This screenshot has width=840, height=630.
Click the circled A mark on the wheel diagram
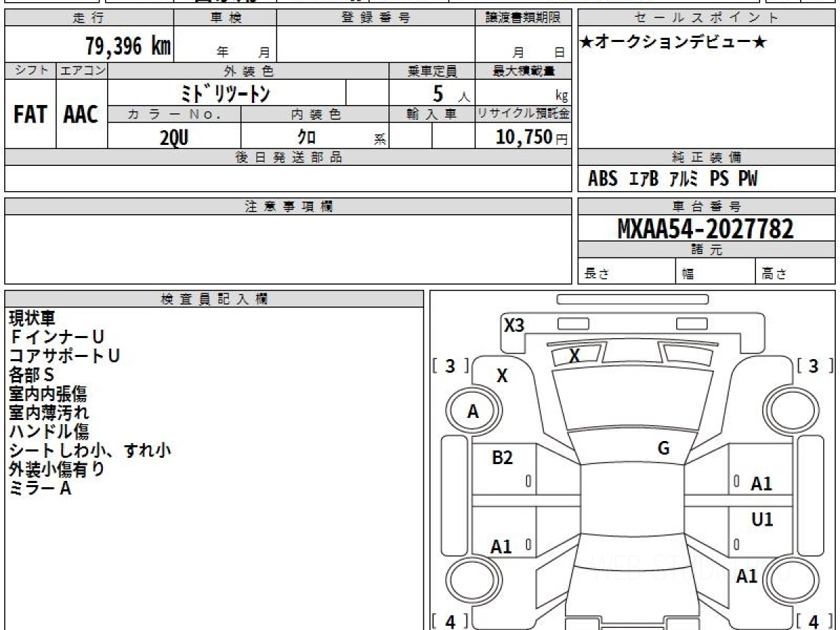[x=473, y=412]
